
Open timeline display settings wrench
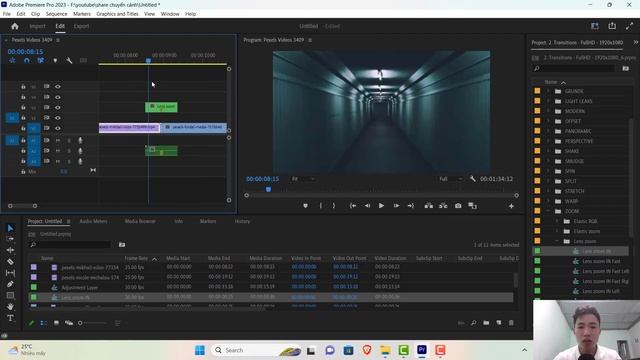pos(69,60)
